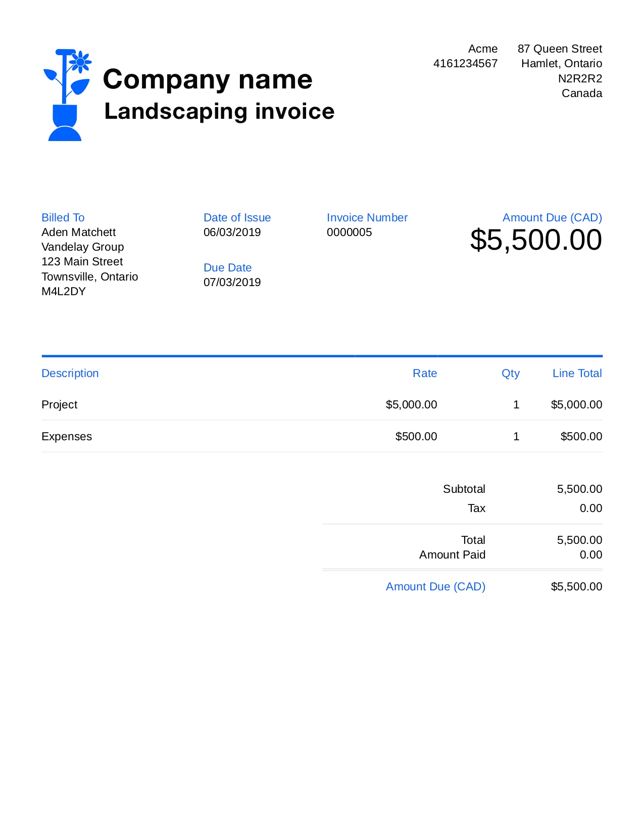Viewport: 644px width, 834px height.
Task: Click the sender name 'Acme'
Action: (483, 49)
